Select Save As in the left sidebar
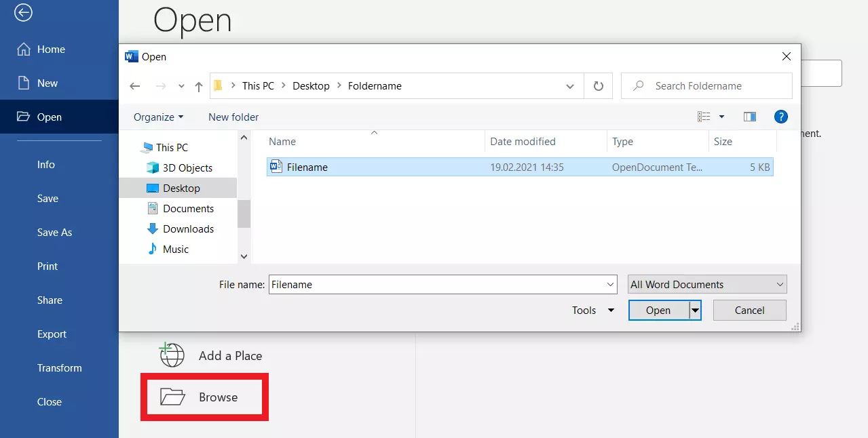 point(54,232)
